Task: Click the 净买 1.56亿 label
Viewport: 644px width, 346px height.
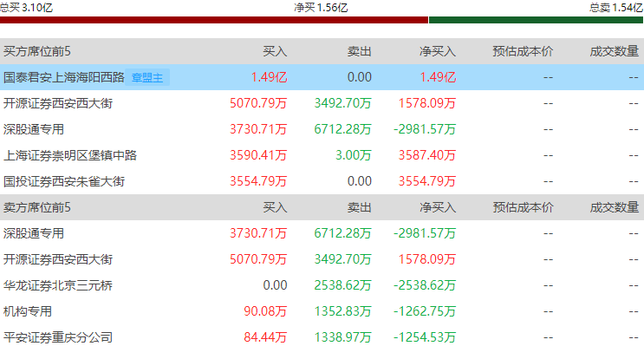Action: coord(321,8)
